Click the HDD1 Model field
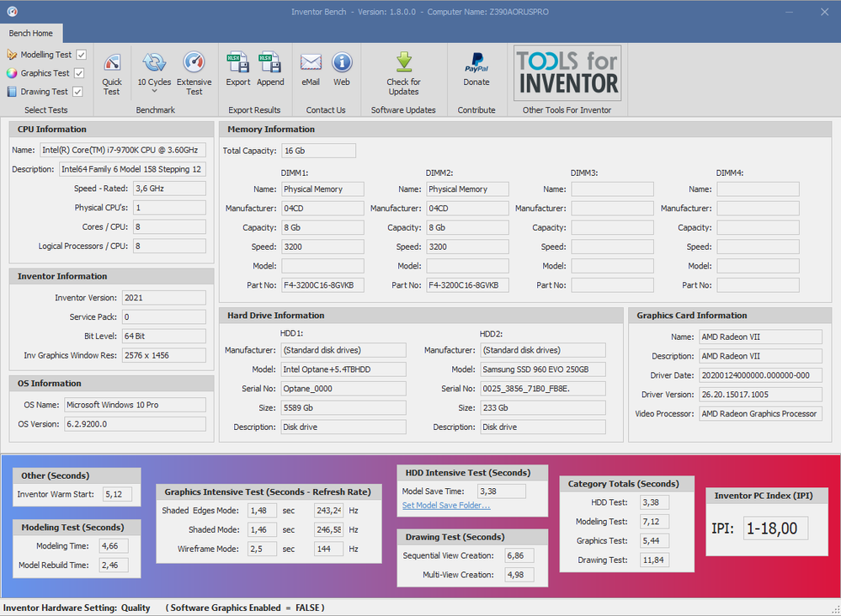 (343, 369)
